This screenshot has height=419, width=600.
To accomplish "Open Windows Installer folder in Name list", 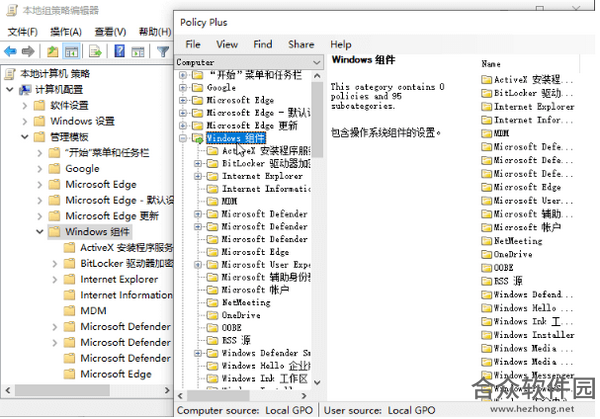I will tap(534, 335).
